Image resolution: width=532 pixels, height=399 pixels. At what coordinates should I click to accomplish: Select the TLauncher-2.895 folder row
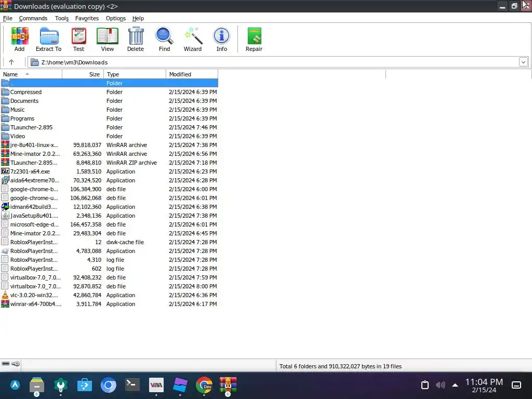click(x=109, y=127)
